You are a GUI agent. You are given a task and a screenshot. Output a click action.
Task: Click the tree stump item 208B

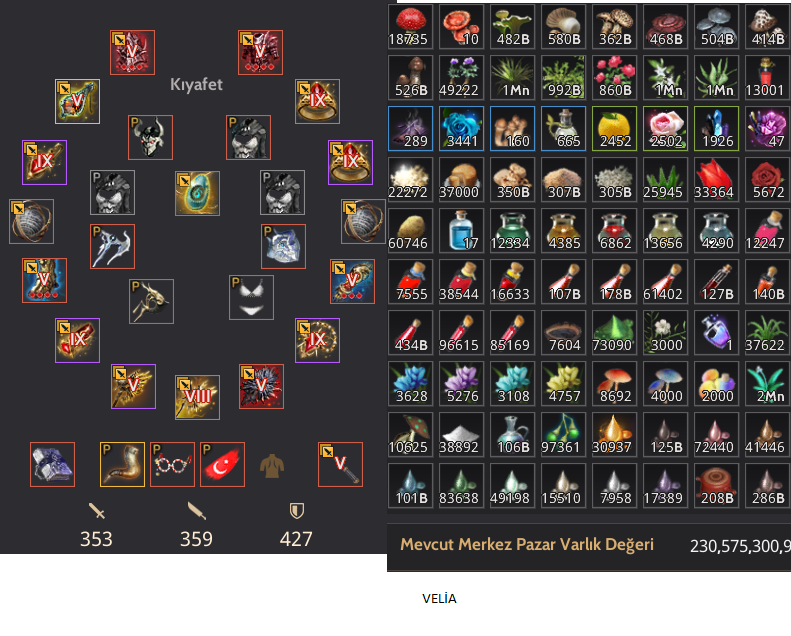coord(716,485)
